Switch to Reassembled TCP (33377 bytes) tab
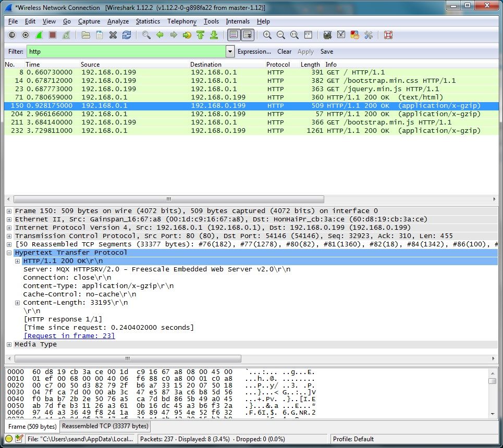 pos(105,426)
